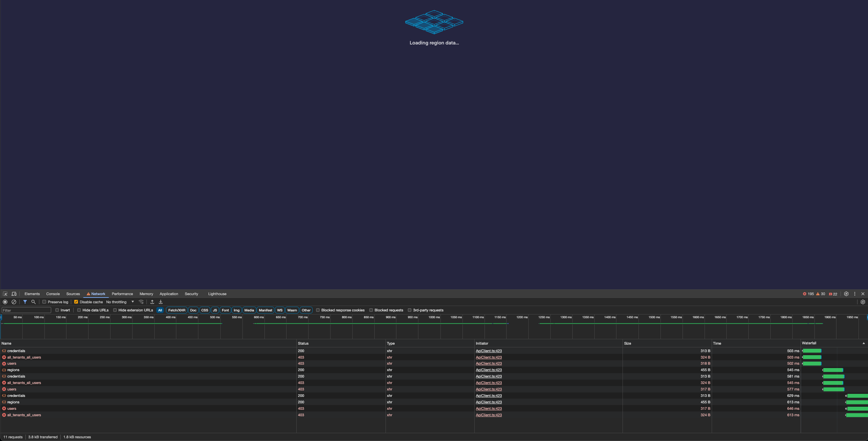The height and width of the screenshot is (441, 868).
Task: Stop recording the network log
Action: (x=5, y=302)
